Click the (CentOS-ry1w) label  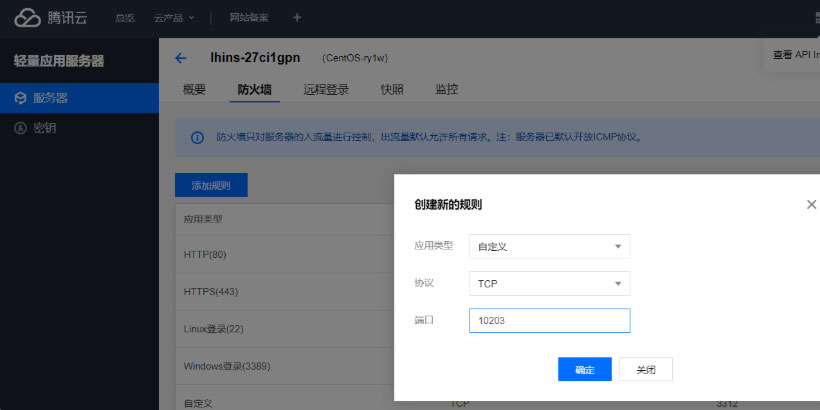pos(355,58)
